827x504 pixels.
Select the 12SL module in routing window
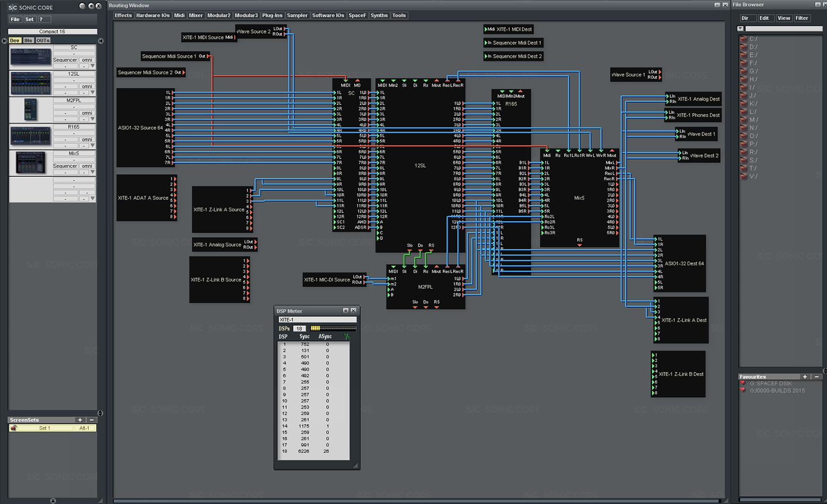coord(420,166)
